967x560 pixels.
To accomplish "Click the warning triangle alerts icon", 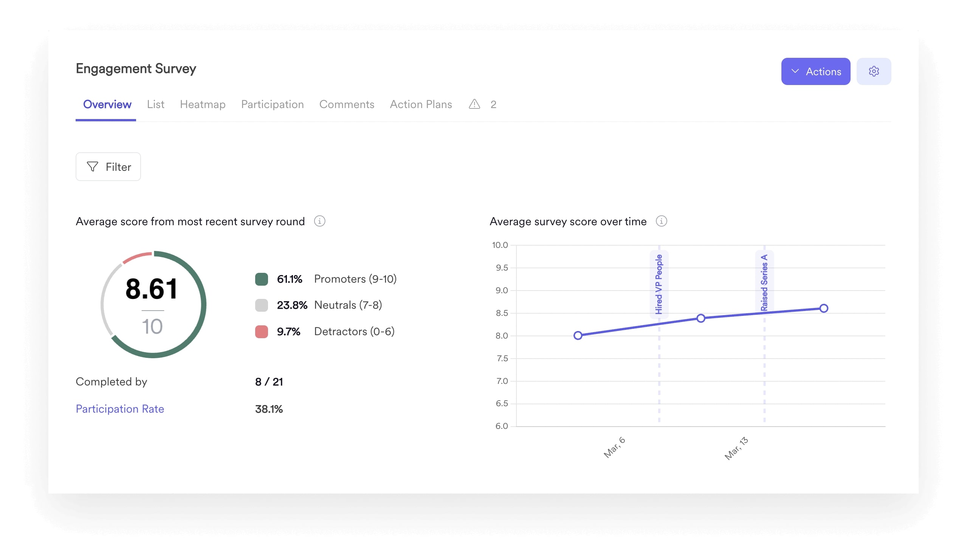I will tap(474, 104).
